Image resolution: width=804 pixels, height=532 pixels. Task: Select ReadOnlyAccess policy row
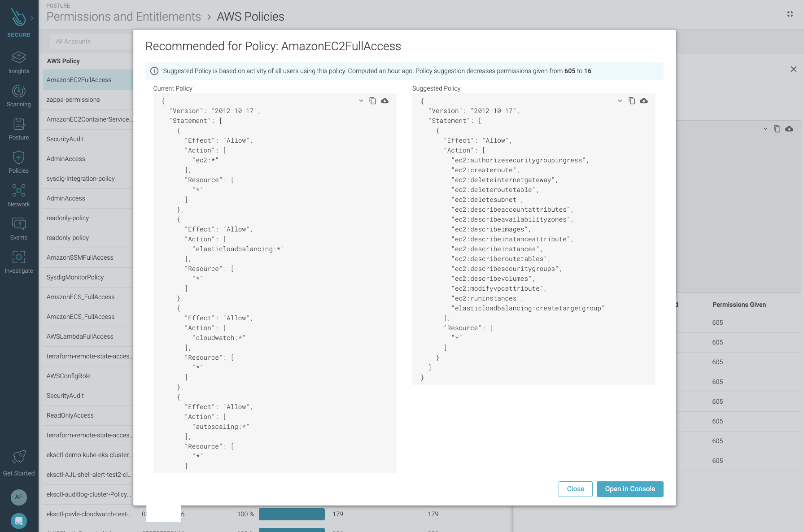point(88,415)
